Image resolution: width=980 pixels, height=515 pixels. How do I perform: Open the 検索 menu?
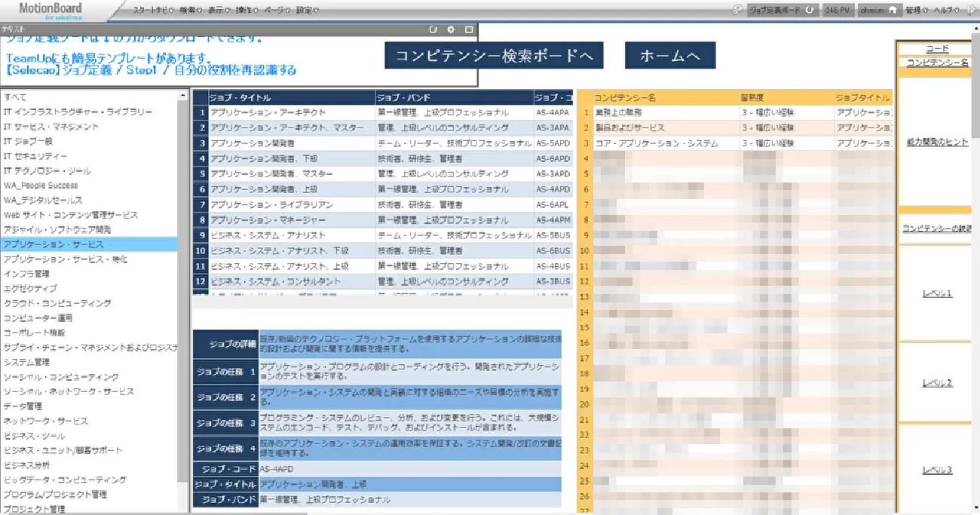[x=191, y=11]
